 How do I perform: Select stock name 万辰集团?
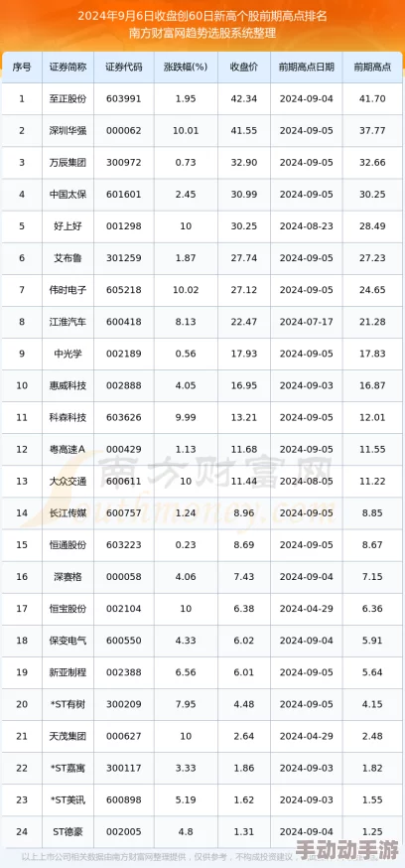[68, 163]
